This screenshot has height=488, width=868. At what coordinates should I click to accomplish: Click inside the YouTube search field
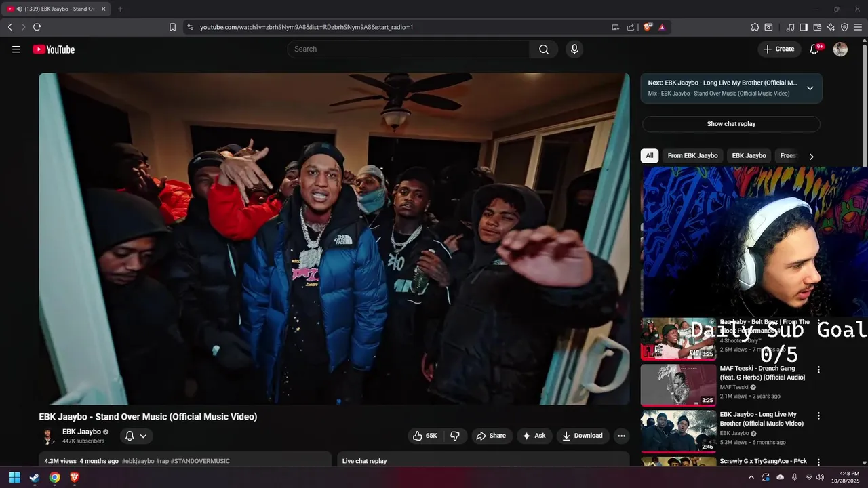pyautogui.click(x=408, y=49)
